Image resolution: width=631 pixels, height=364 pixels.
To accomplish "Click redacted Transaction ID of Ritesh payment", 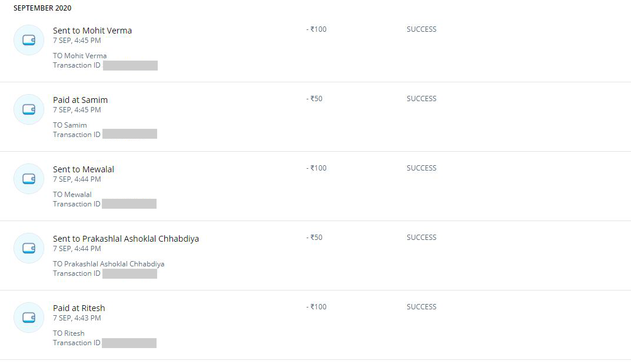I will pyautogui.click(x=129, y=343).
